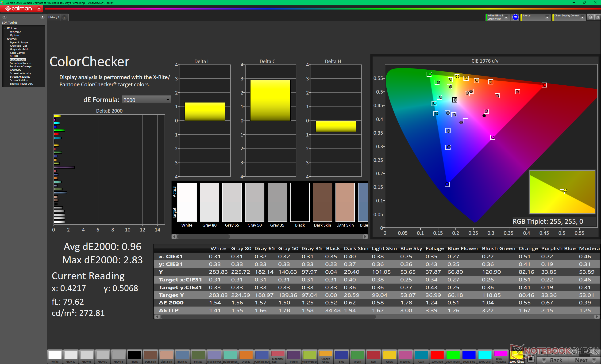
Task: Select the White patch at bottom strip
Action: pos(55,356)
